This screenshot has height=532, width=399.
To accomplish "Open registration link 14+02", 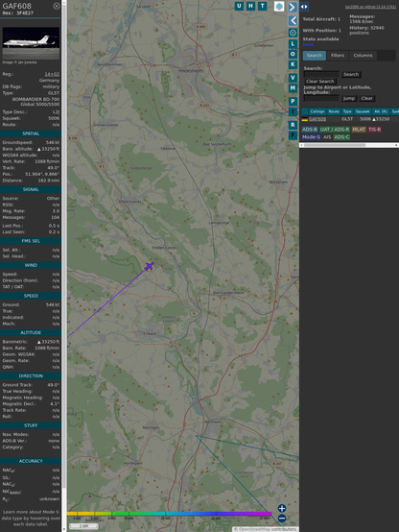I will click(52, 74).
